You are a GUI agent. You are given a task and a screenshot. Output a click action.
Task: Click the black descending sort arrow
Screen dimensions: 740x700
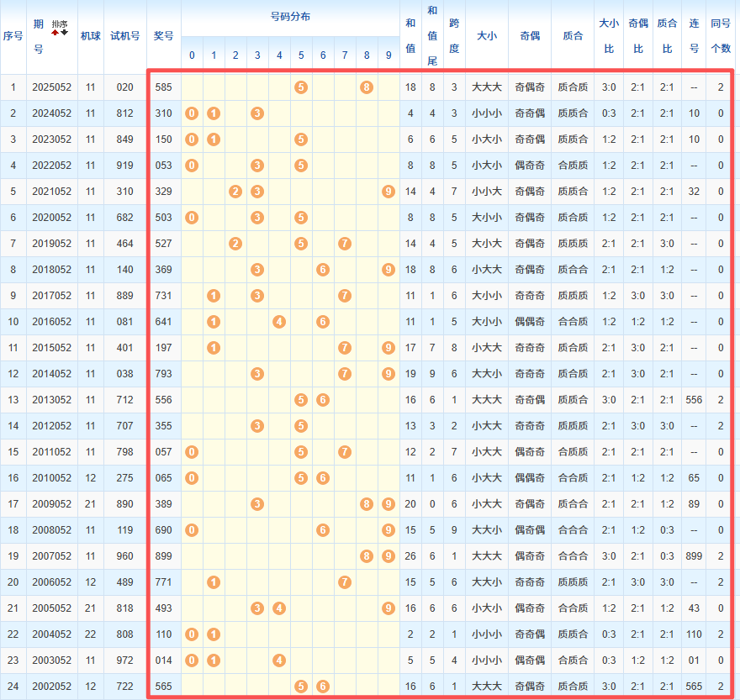65,32
